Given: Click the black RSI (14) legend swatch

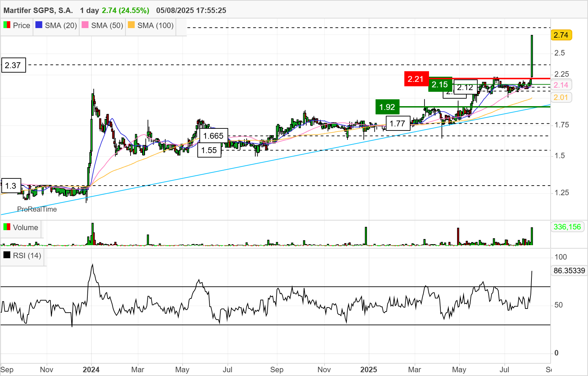Looking at the screenshot, I should (7, 255).
